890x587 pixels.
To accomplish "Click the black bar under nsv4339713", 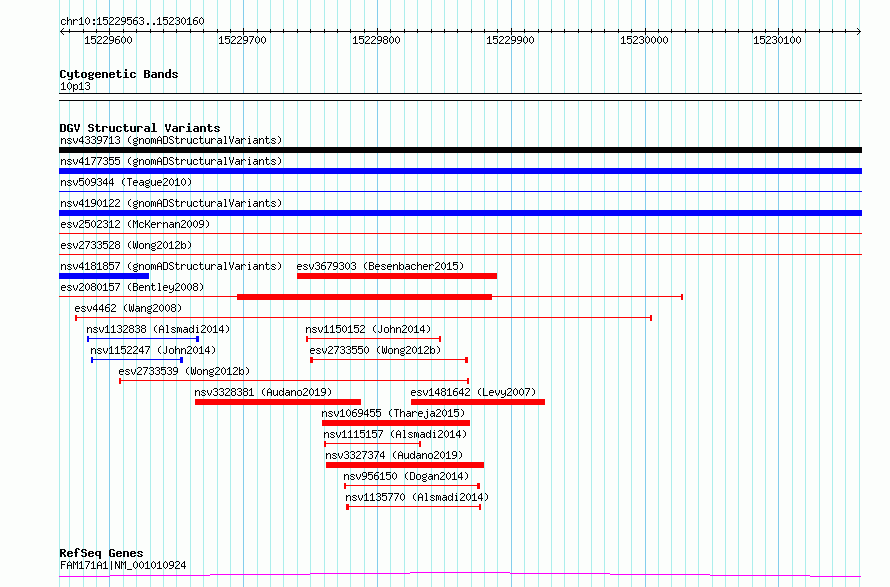I will click(x=460, y=150).
